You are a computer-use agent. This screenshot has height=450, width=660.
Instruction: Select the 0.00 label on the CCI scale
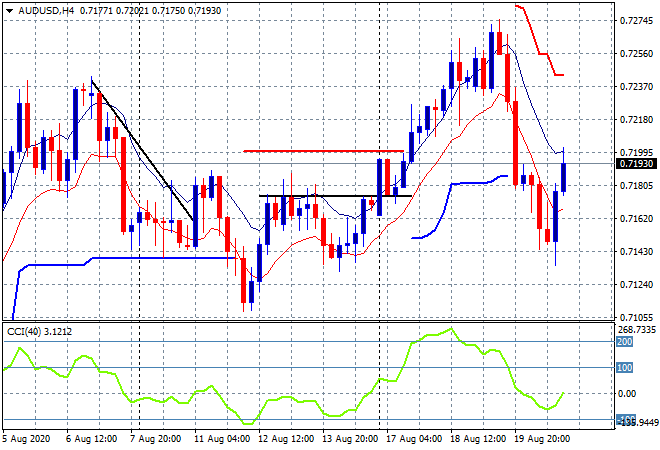(627, 394)
